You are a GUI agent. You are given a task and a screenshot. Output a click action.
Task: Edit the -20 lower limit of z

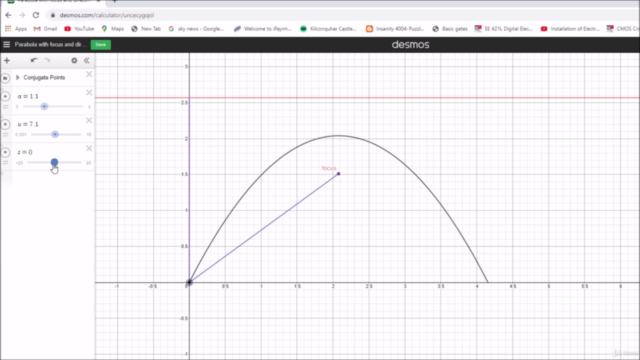point(19,162)
